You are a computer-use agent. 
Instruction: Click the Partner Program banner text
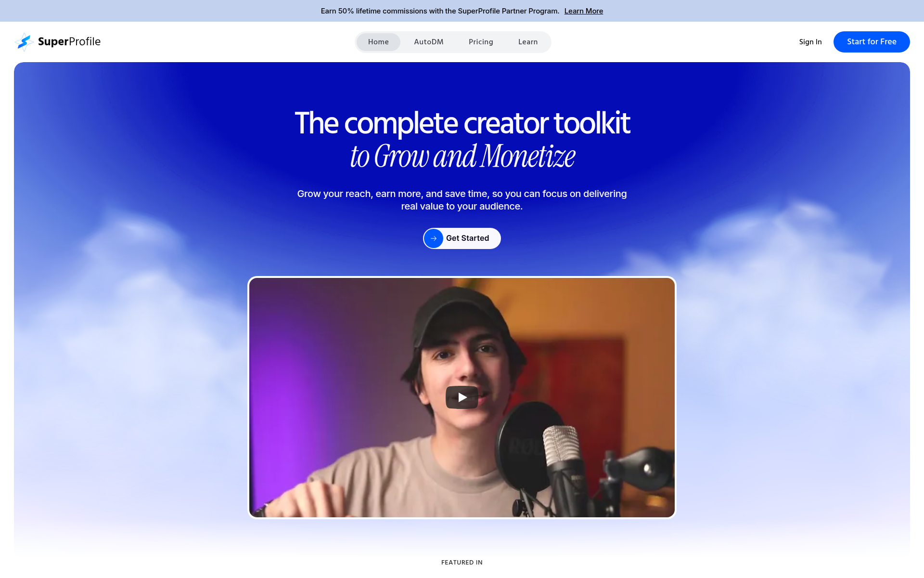pyautogui.click(x=440, y=11)
